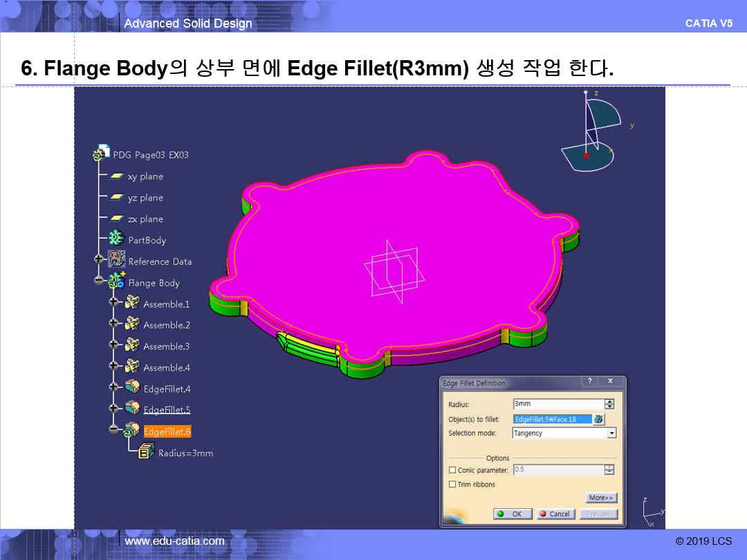Click the EdgeFillet.4 feature icon
Screen dimensions: 747x560
(x=131, y=389)
